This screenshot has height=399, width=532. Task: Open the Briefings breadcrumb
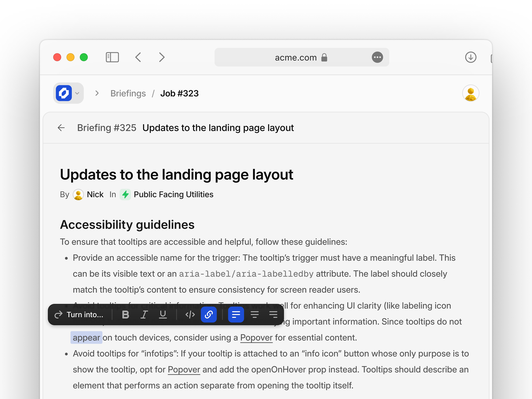click(x=128, y=93)
